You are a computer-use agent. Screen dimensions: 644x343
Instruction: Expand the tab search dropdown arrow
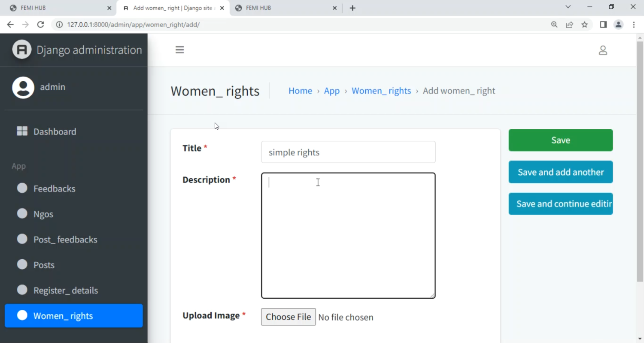568,7
